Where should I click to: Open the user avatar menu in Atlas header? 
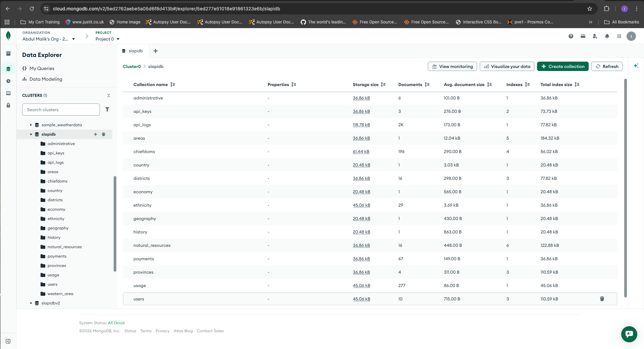pos(631,36)
